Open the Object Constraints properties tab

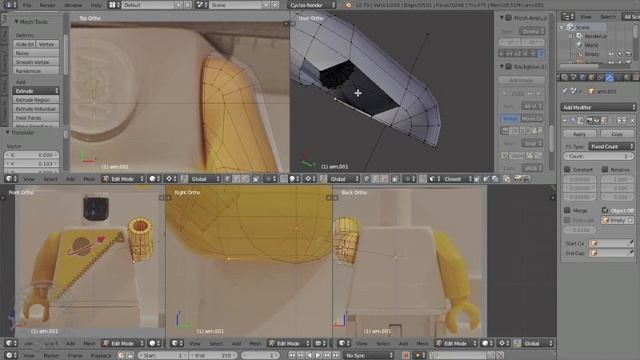[600, 77]
